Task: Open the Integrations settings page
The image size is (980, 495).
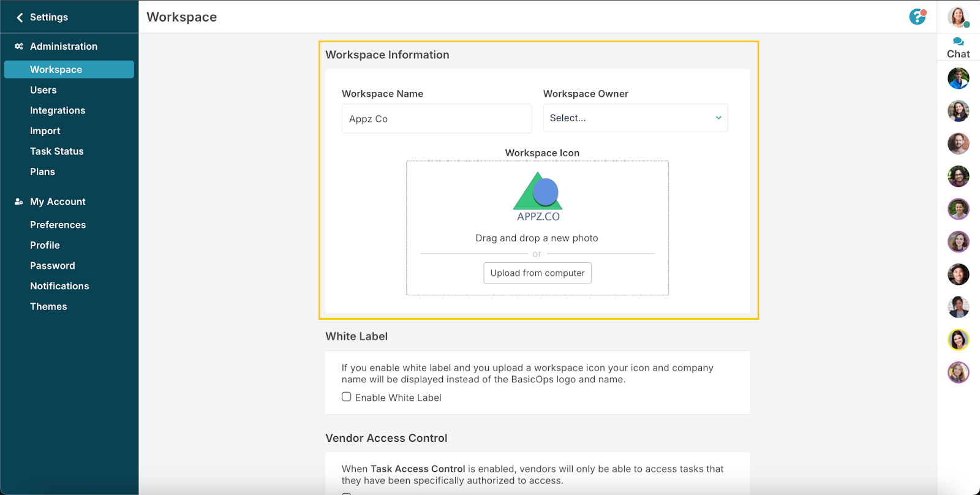Action: 58,110
